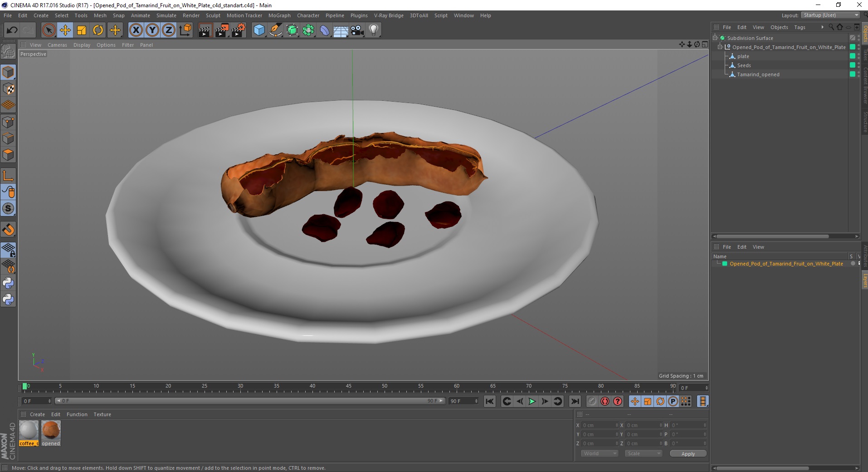Viewport: 868px width, 472px height.
Task: Toggle Y axis lock
Action: pos(152,30)
